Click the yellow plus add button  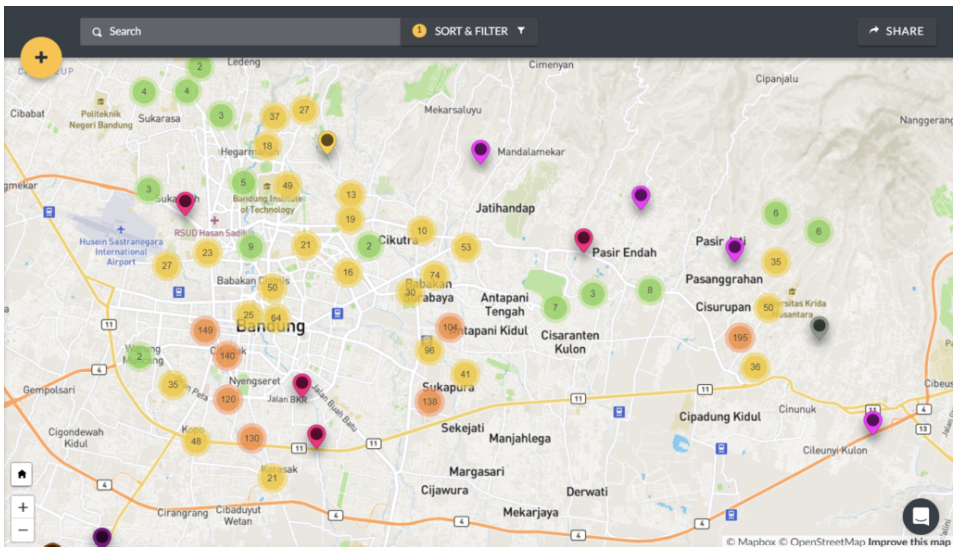[x=41, y=58]
